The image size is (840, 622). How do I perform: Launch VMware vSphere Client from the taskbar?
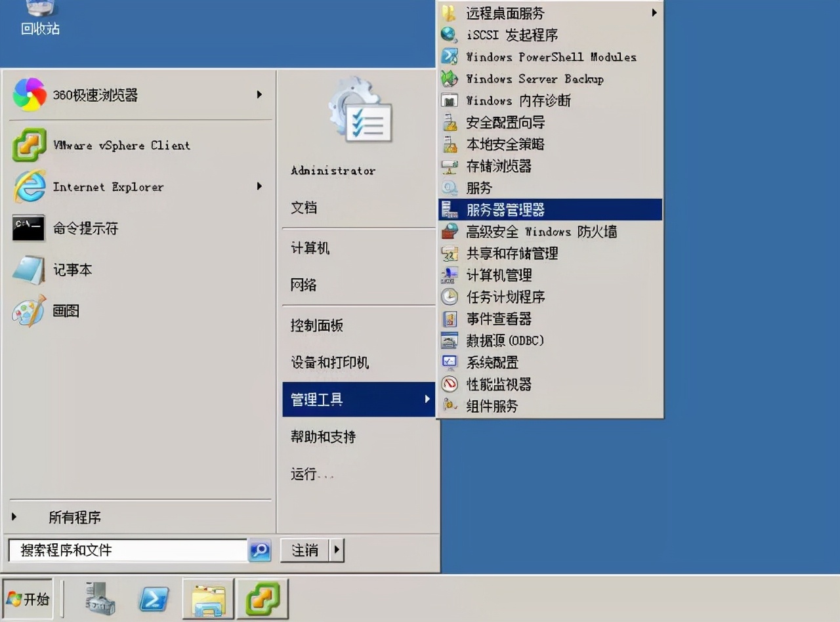coord(262,598)
